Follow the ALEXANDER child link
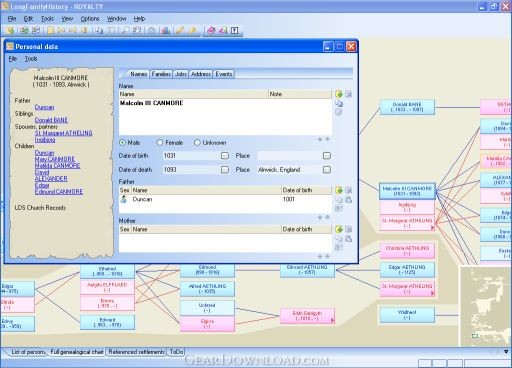The image size is (512, 368). (51, 178)
